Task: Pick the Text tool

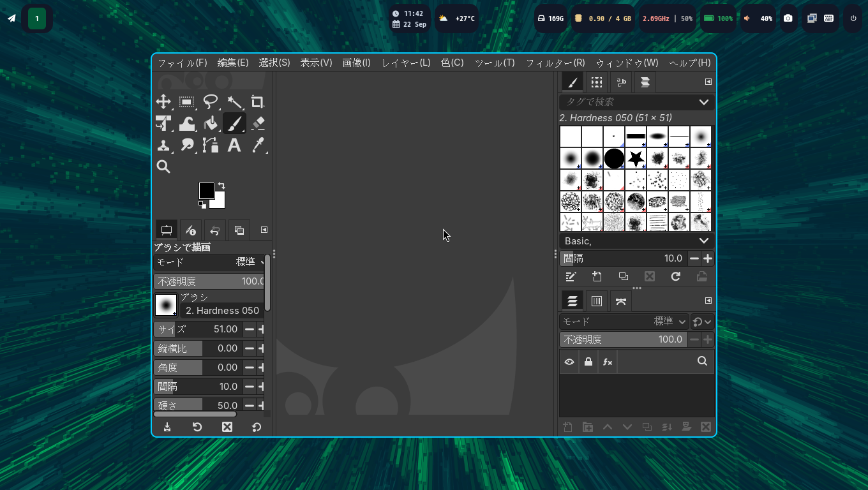Action: click(234, 145)
